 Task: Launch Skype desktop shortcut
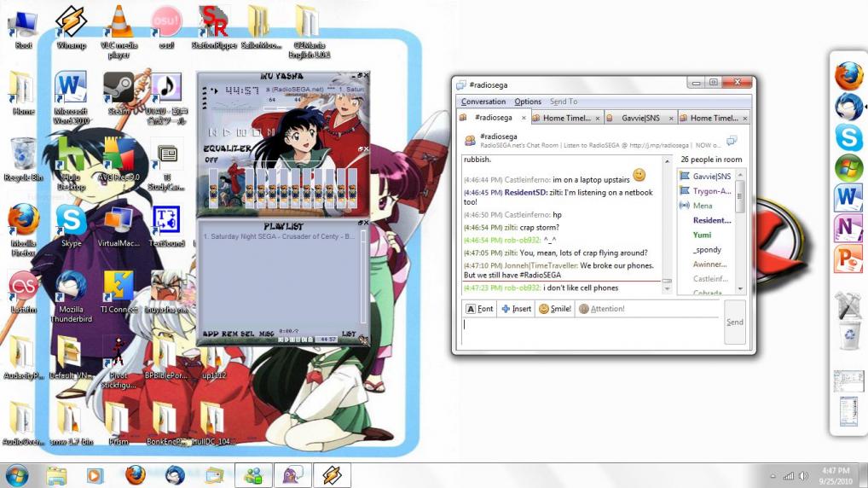[71, 225]
